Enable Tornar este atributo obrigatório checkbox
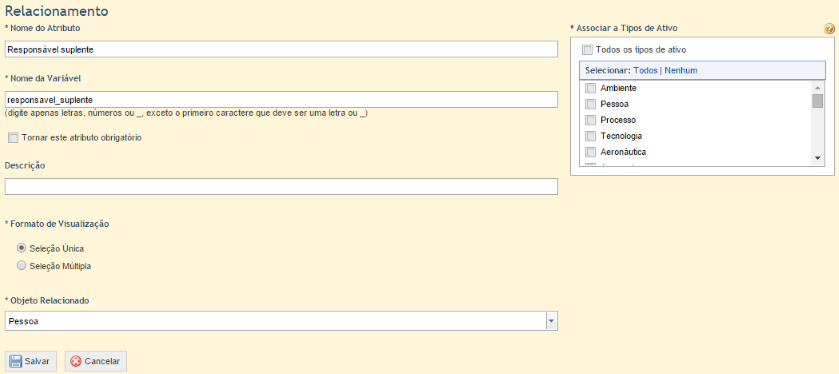This screenshot has height=374, width=839. (13, 138)
